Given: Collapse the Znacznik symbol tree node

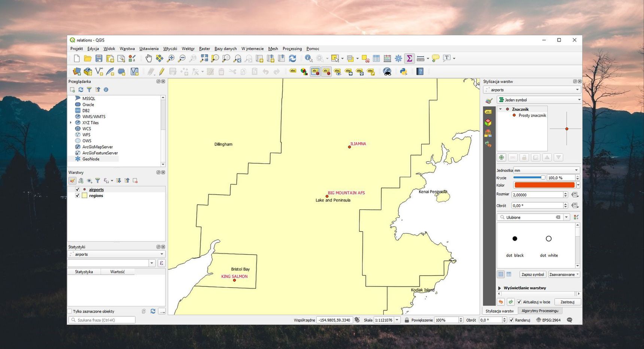Looking at the screenshot, I should [501, 109].
